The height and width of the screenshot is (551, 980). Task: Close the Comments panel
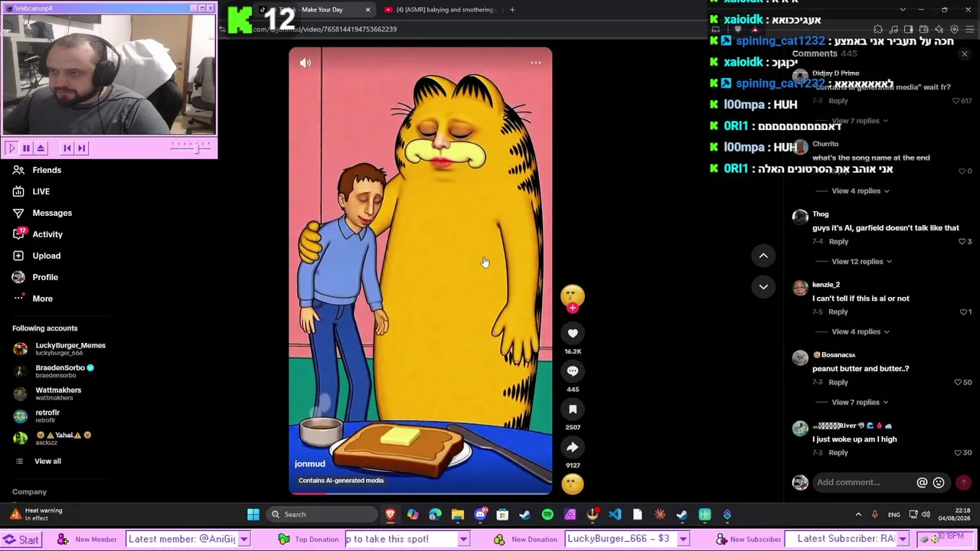click(965, 54)
